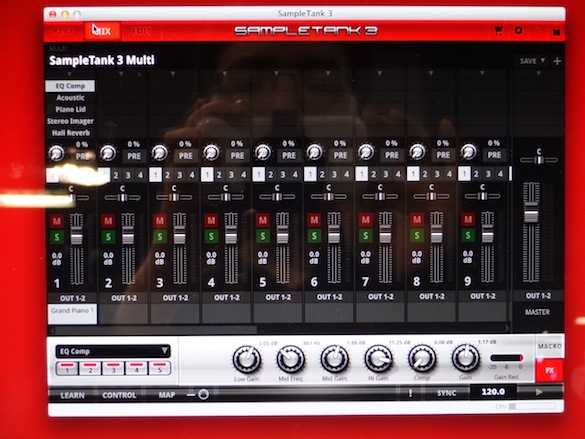Select effect slot 3 tab
The height and width of the screenshot is (439, 585).
click(x=113, y=368)
